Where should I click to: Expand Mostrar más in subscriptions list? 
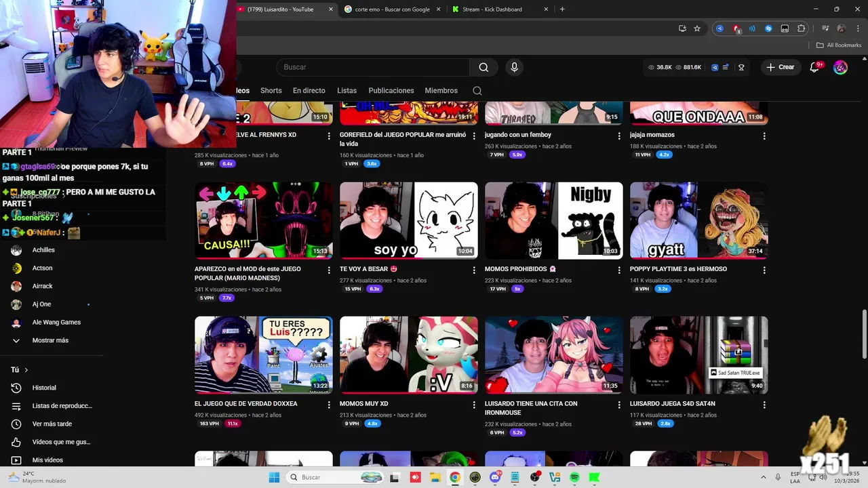point(51,340)
